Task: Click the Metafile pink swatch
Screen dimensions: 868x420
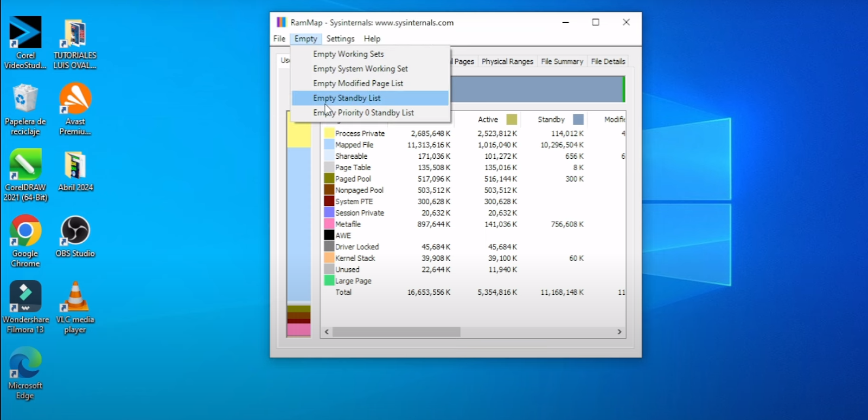Action: 329,224
